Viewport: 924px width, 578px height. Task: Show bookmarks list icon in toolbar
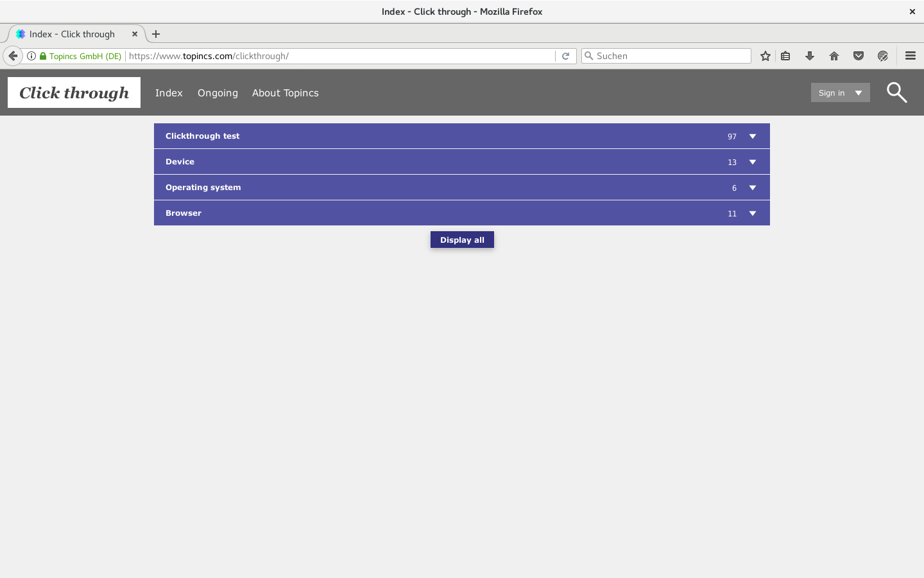[785, 56]
